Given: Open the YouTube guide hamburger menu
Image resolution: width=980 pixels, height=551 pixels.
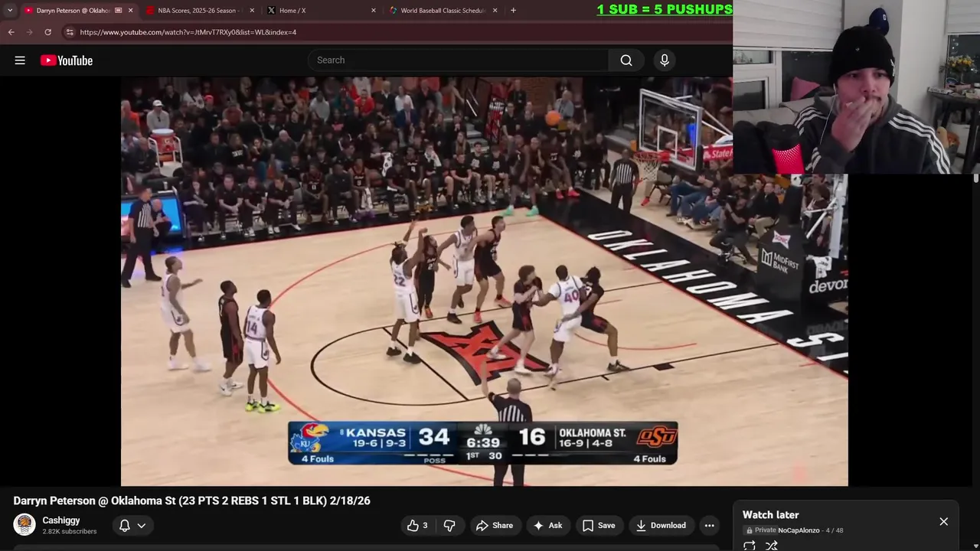Looking at the screenshot, I should [20, 60].
